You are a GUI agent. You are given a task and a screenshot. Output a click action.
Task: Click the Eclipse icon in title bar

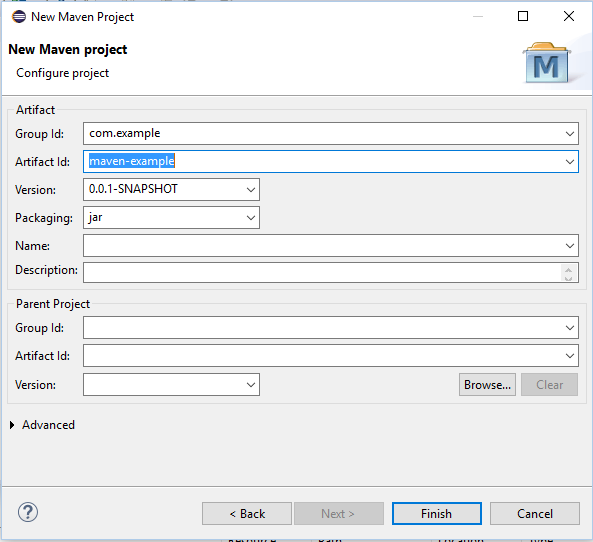[19, 17]
